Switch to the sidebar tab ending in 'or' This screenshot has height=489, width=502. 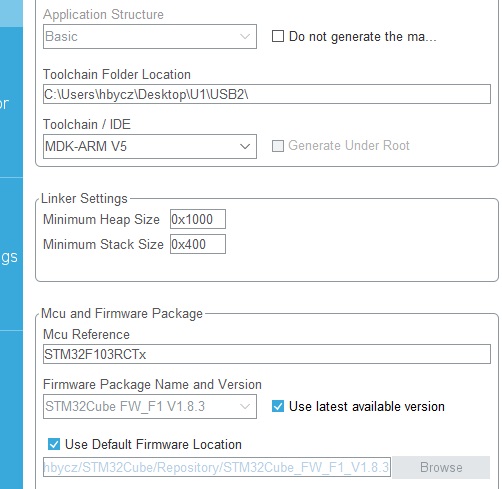coord(11,102)
